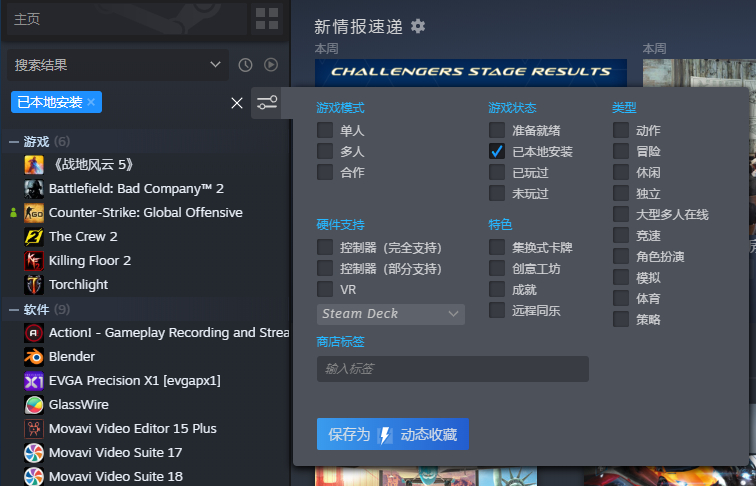This screenshot has height=486, width=756.
Task: Select Blender in the software list
Action: click(x=72, y=357)
